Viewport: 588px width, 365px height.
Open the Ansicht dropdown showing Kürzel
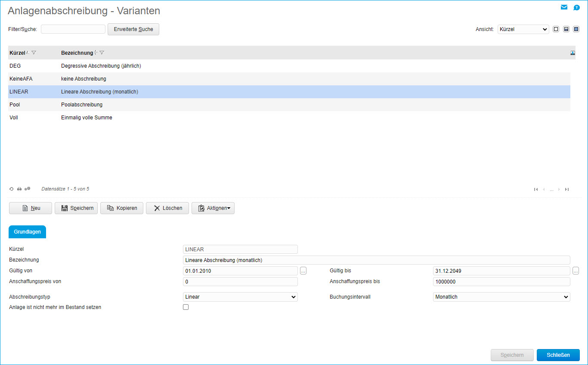[x=523, y=29]
